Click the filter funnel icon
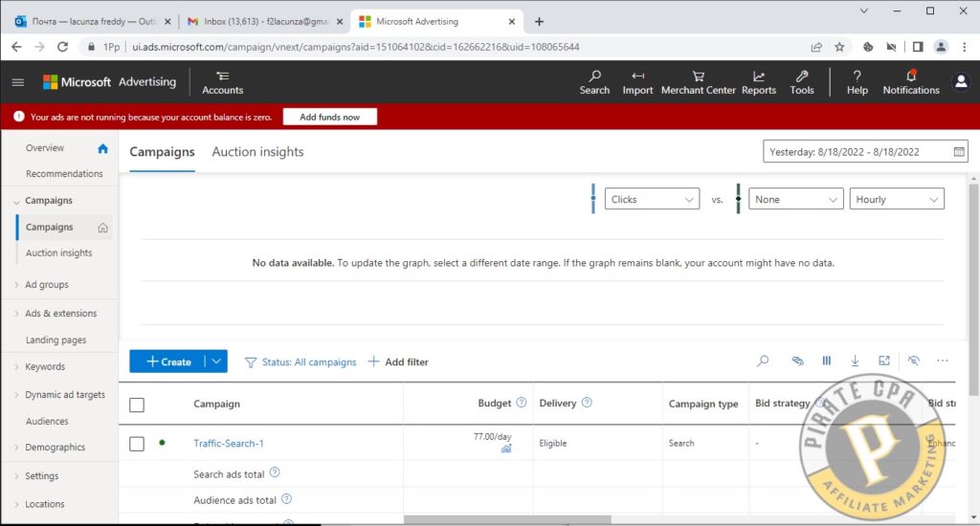The image size is (980, 526). point(250,362)
